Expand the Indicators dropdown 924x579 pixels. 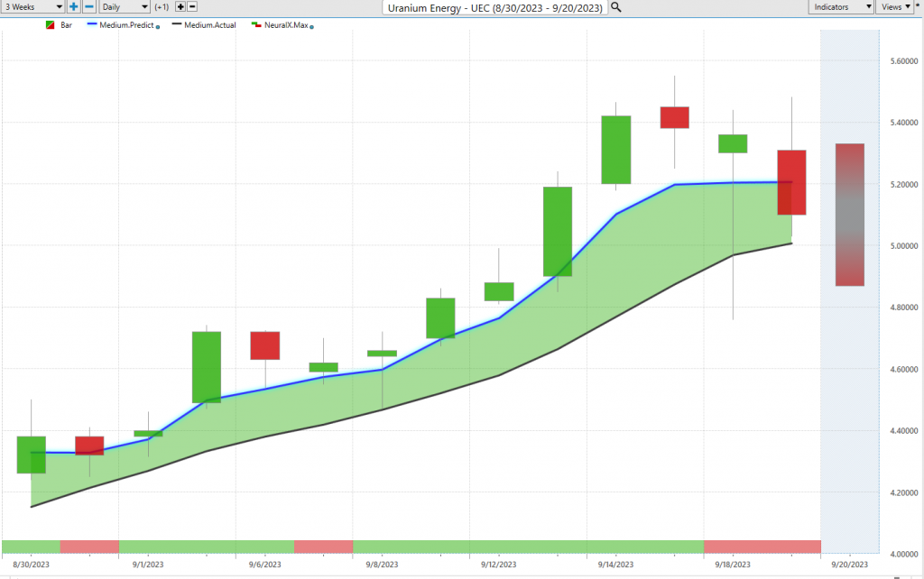click(x=841, y=7)
